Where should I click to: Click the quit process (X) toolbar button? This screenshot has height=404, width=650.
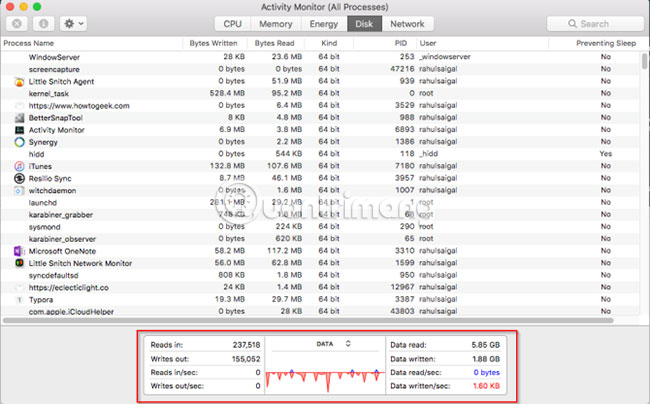pos(17,24)
